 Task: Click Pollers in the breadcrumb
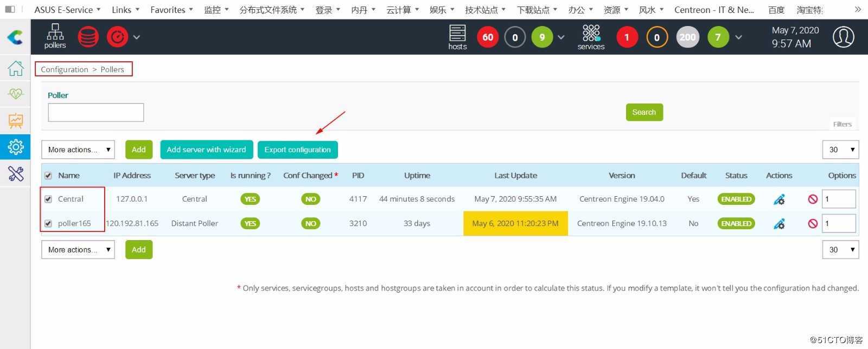point(112,69)
